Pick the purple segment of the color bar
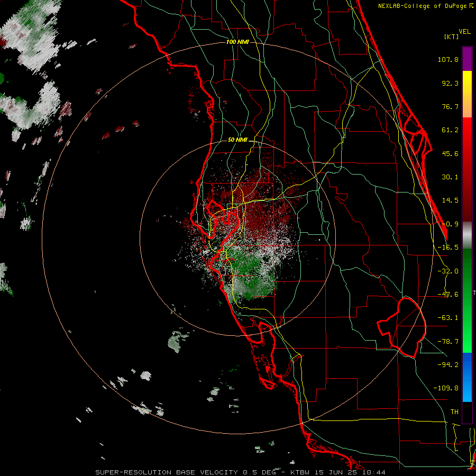 [x=467, y=59]
